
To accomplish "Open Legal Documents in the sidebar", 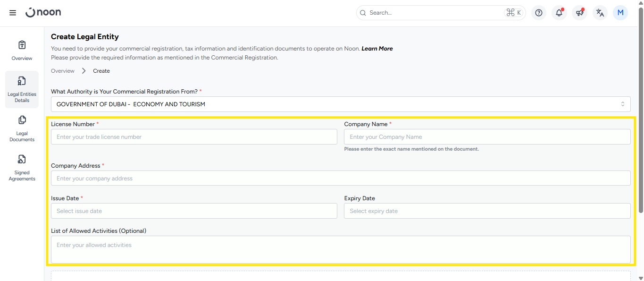I will (x=22, y=128).
